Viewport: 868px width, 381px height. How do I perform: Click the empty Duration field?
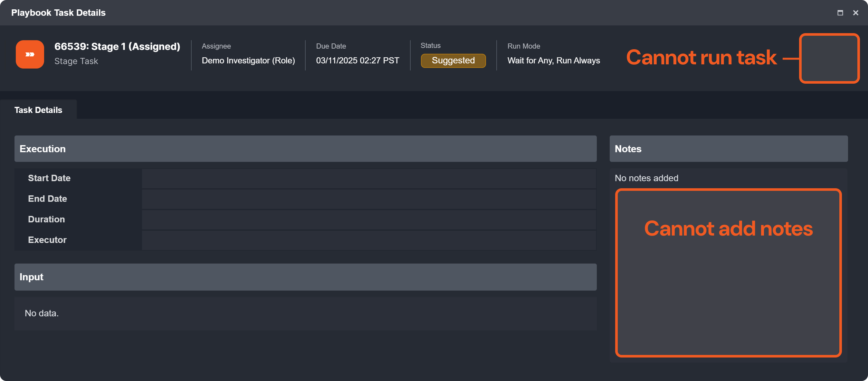[x=369, y=219]
